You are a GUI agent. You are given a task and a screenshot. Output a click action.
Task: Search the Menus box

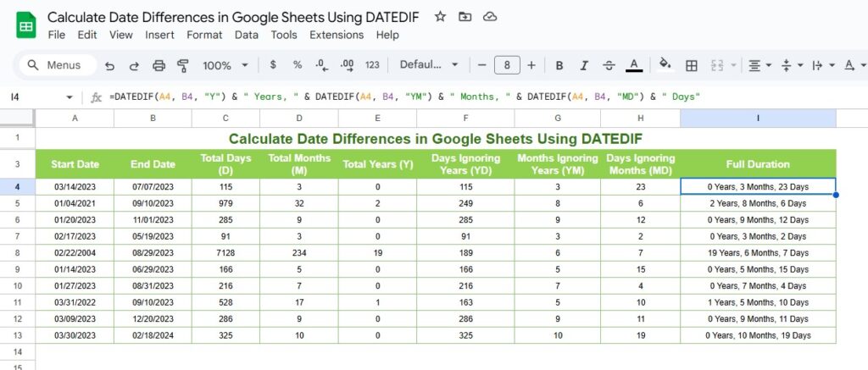click(x=57, y=65)
